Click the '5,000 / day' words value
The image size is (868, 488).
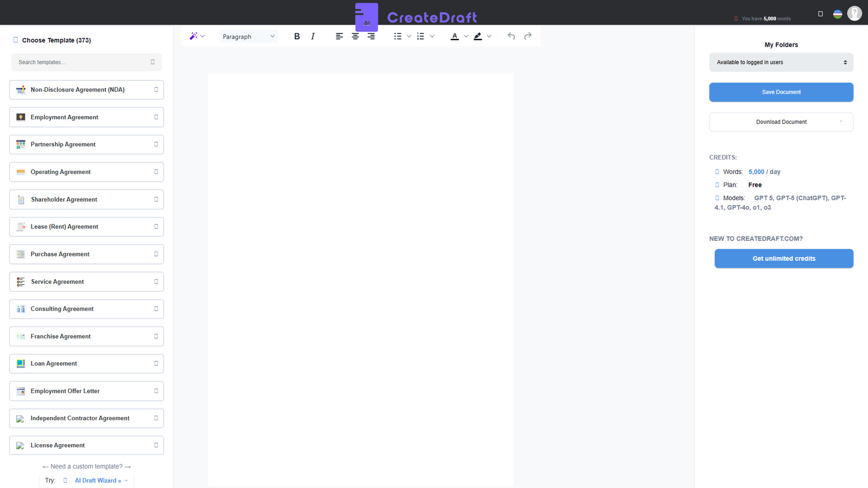point(764,172)
